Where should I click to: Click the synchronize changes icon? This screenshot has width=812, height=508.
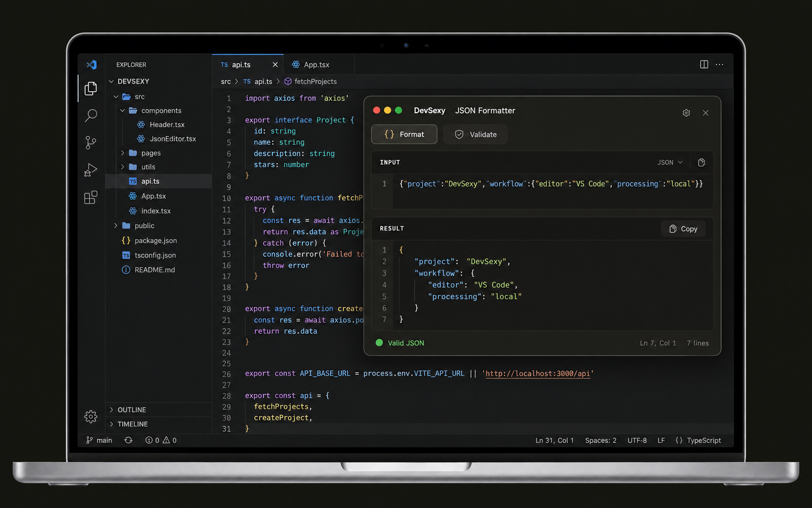click(129, 440)
